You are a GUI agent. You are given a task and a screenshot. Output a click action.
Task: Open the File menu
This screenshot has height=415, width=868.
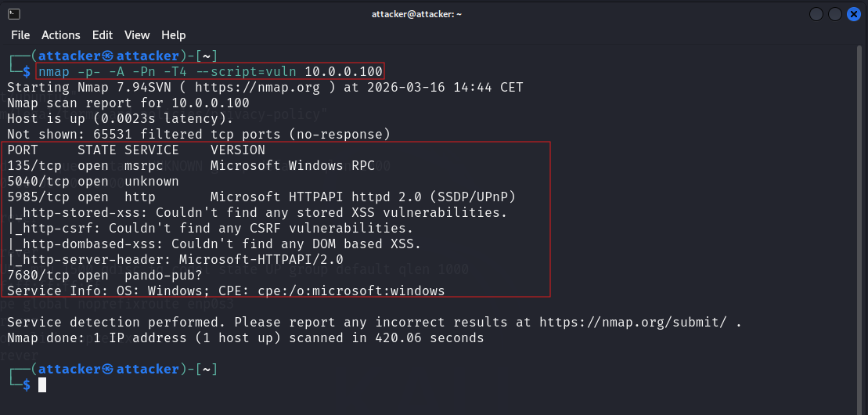(20, 35)
